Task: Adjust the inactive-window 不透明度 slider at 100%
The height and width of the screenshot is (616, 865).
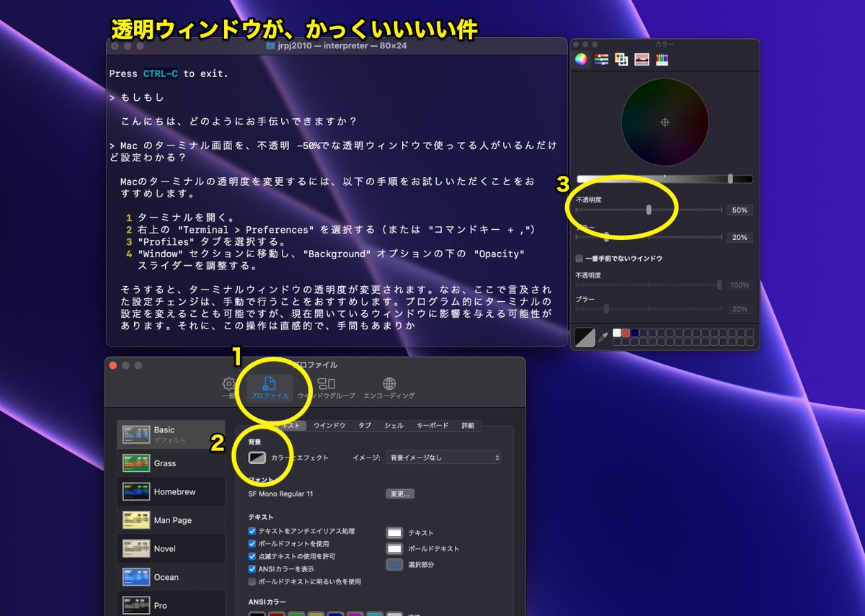Action: (649, 285)
